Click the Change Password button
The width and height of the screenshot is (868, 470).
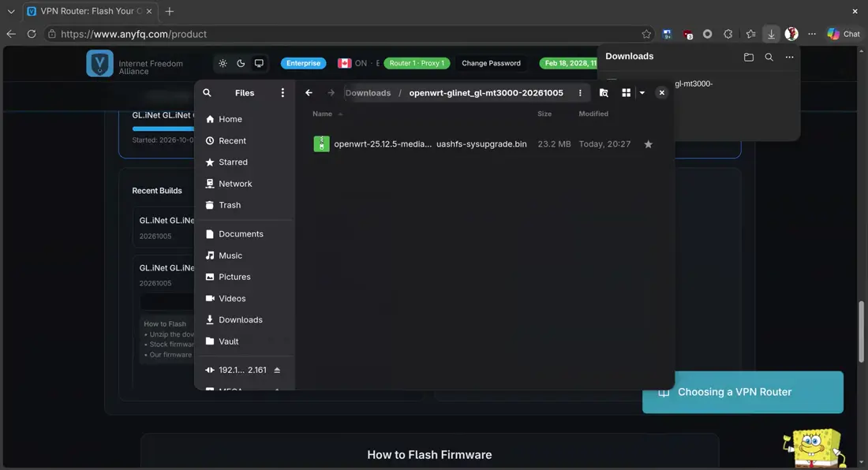(x=491, y=63)
